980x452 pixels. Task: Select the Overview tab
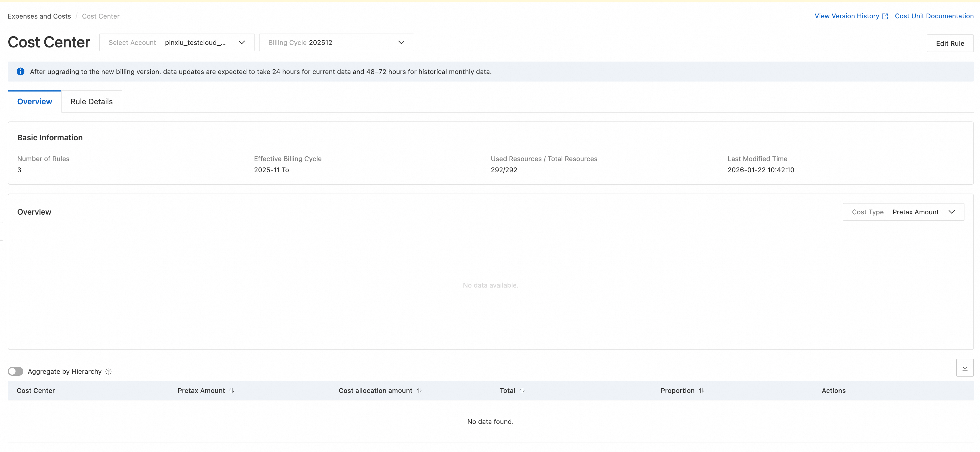point(35,101)
